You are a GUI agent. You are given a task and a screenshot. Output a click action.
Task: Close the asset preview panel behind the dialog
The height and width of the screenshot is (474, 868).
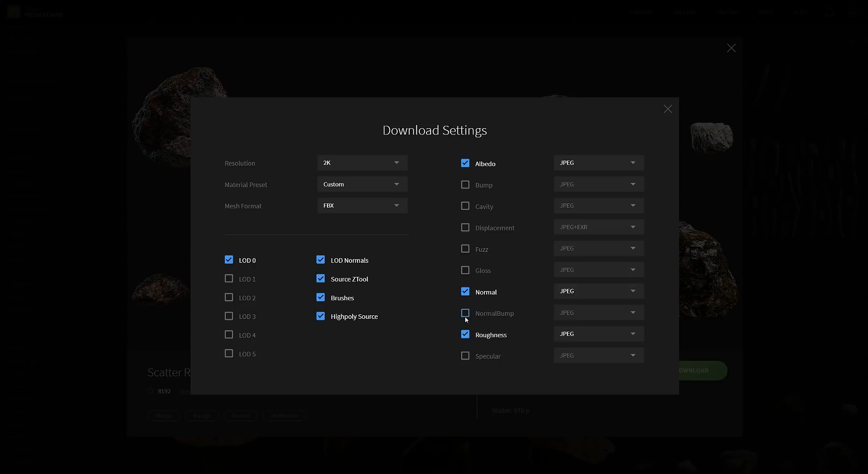[731, 48]
